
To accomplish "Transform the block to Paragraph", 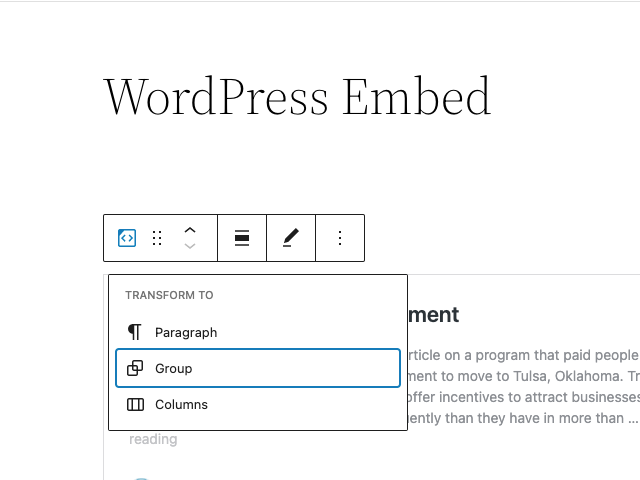I will 258,332.
